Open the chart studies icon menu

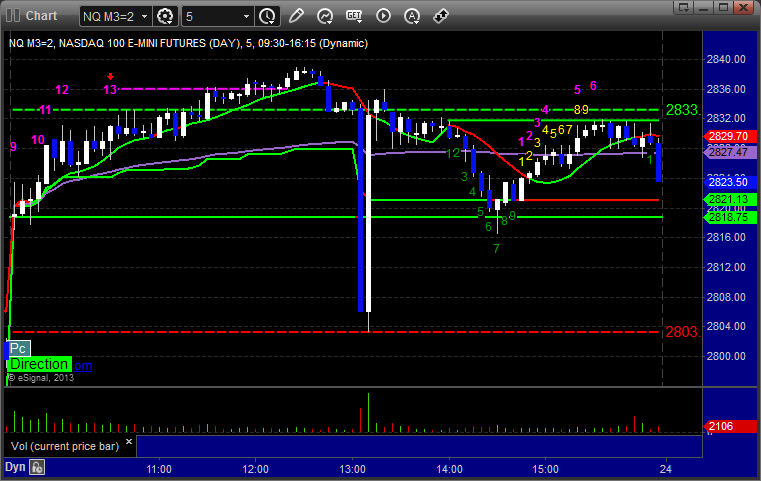pos(325,16)
